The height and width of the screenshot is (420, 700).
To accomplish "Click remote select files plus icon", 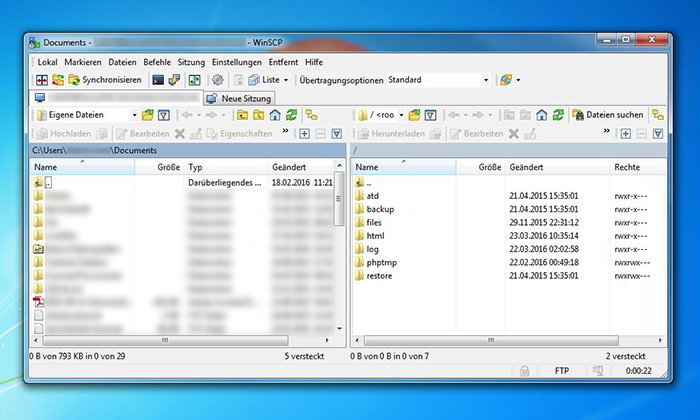I will [625, 134].
